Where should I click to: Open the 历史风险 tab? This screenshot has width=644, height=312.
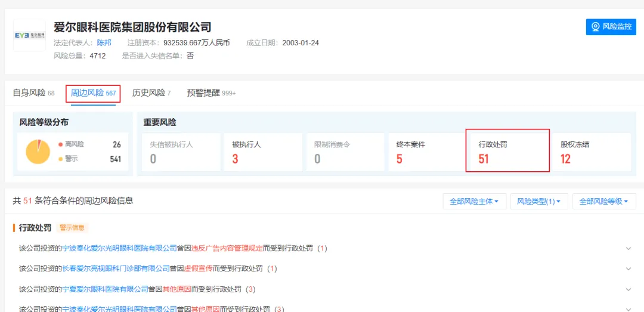pyautogui.click(x=151, y=93)
